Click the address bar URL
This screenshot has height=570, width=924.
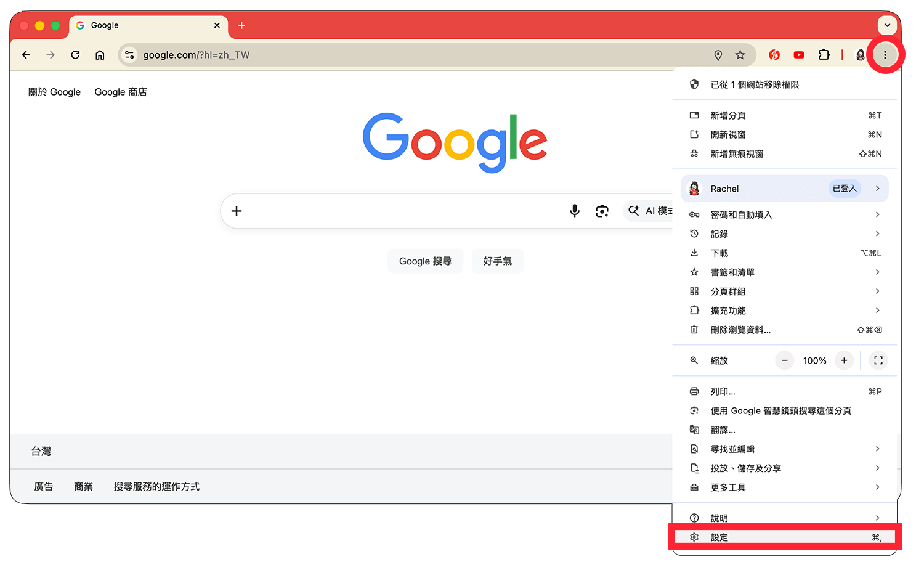point(197,55)
